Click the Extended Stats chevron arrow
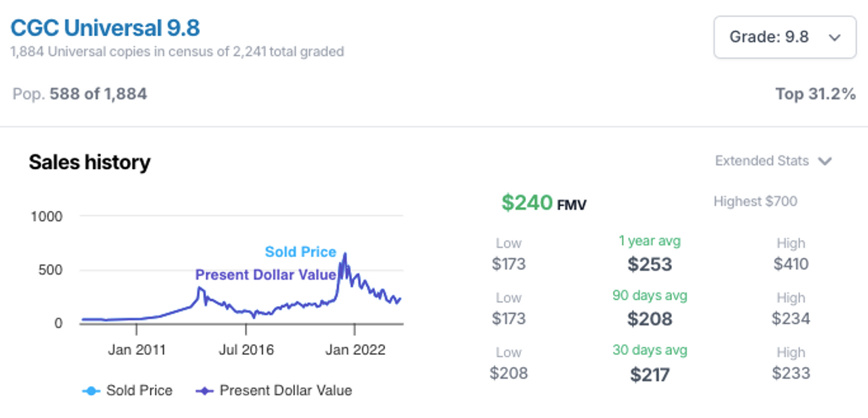The height and width of the screenshot is (418, 868). (x=825, y=161)
